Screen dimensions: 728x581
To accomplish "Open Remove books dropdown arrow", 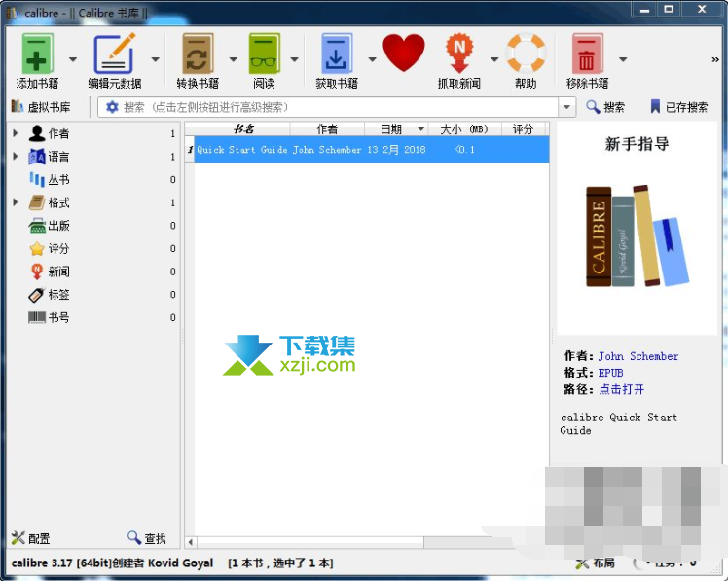I will [x=623, y=59].
